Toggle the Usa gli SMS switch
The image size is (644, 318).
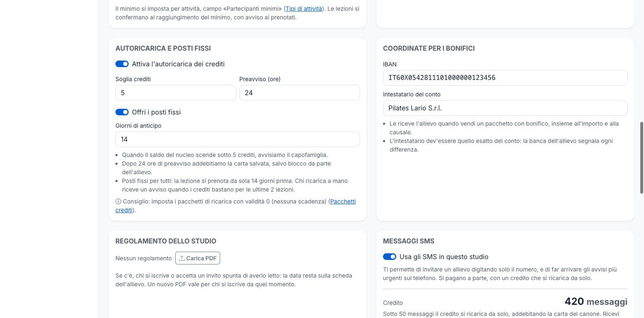coord(390,257)
